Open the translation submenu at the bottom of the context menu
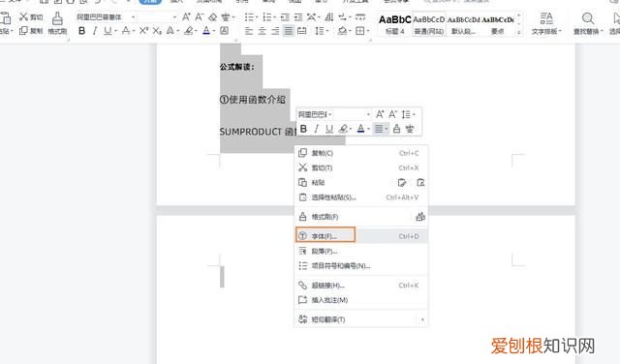The width and height of the screenshot is (620, 364). point(361,319)
